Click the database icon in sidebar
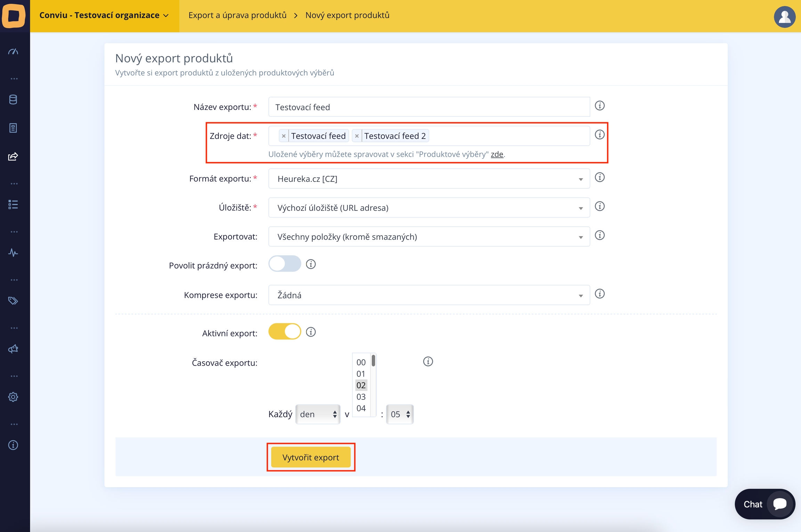 tap(13, 100)
